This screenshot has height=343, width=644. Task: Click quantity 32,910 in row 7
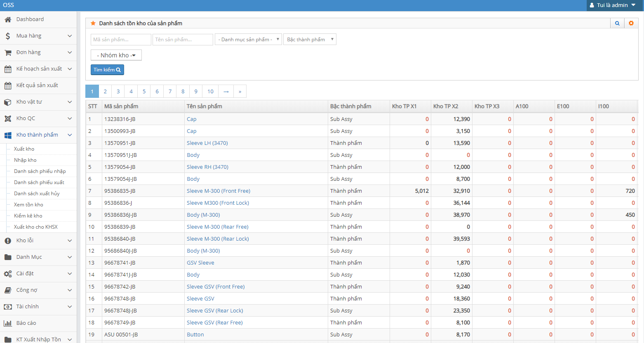pyautogui.click(x=461, y=191)
